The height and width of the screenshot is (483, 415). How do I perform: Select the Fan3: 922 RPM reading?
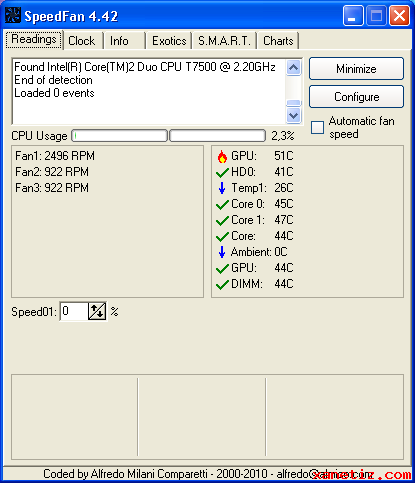pyautogui.click(x=52, y=188)
